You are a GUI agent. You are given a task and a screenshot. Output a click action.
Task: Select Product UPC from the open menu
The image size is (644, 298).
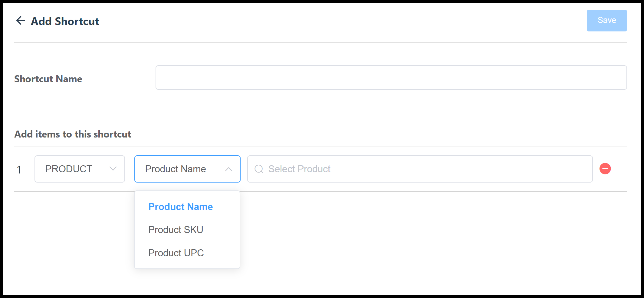176,253
